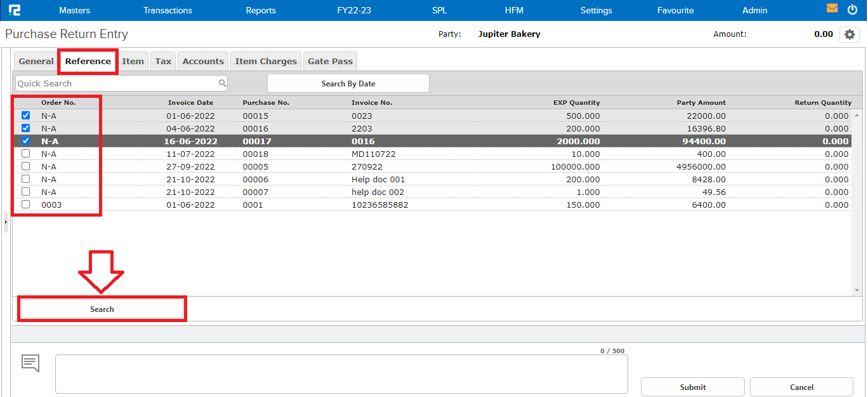Open the orange mail envelope notifications
868x397 pixels.
pyautogui.click(x=832, y=9)
